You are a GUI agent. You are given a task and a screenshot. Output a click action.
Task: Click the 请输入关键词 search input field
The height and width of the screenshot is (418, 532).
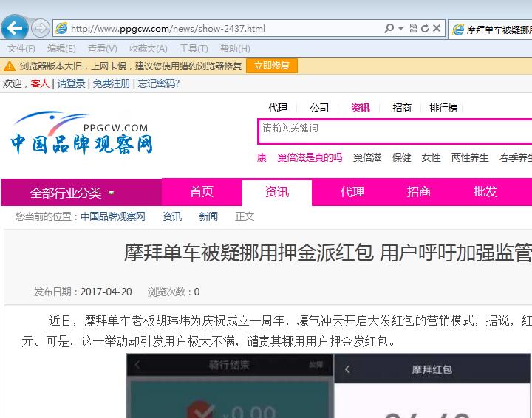pyautogui.click(x=395, y=131)
